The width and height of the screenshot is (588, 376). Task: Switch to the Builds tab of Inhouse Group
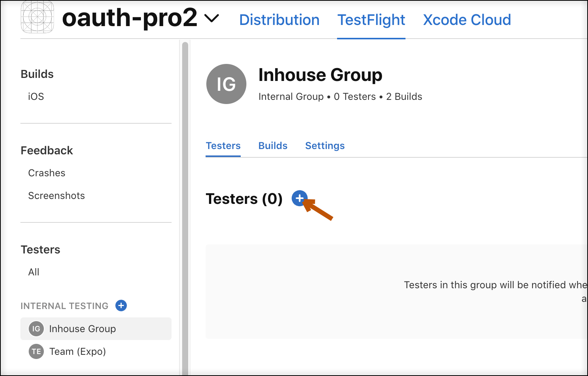(273, 146)
